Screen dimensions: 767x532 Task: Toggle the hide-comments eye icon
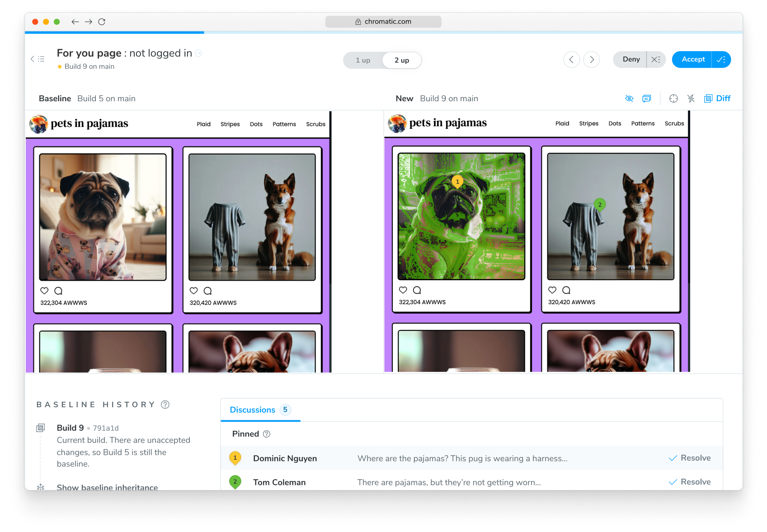pyautogui.click(x=629, y=98)
